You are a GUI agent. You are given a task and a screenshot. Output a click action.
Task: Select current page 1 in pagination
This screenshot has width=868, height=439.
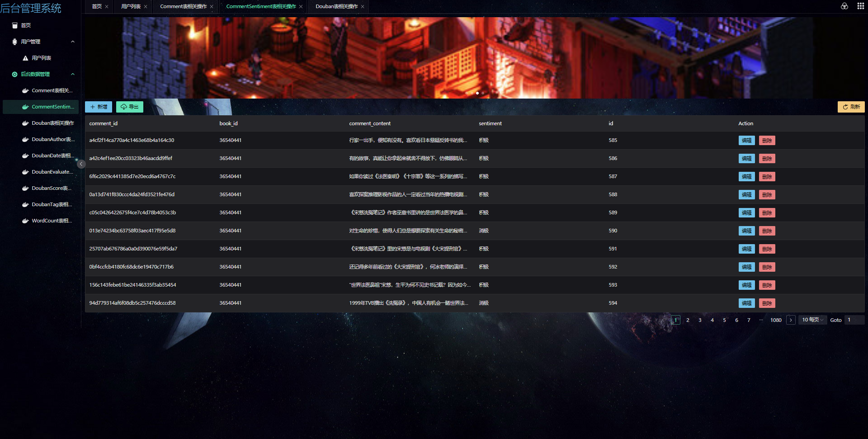click(x=676, y=320)
